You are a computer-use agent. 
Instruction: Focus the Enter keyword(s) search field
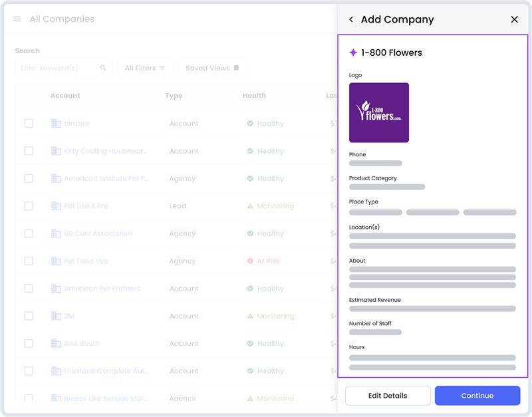click(x=63, y=68)
